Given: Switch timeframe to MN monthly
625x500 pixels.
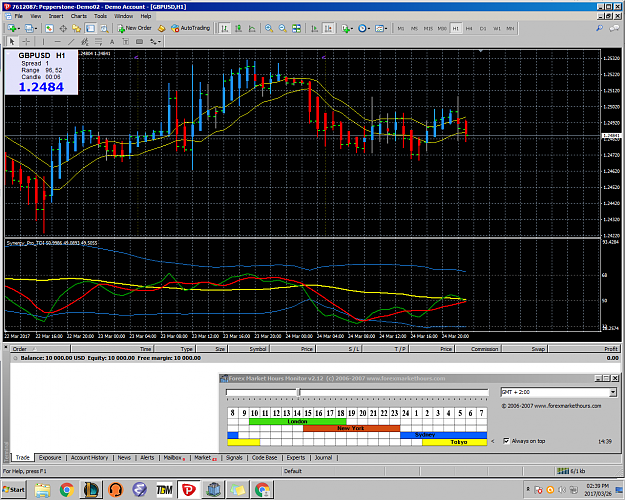Looking at the screenshot, I should 510,29.
